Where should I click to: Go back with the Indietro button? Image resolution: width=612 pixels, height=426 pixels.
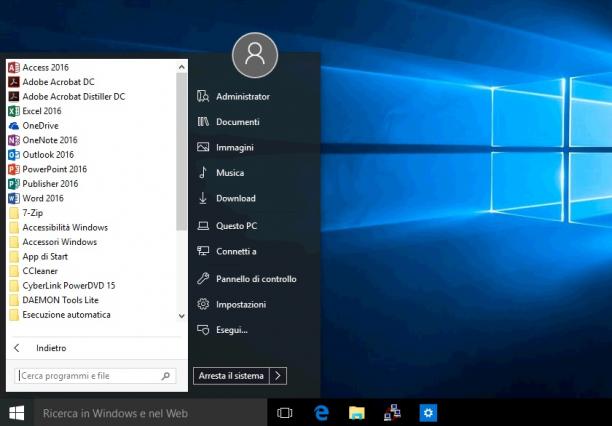39,348
